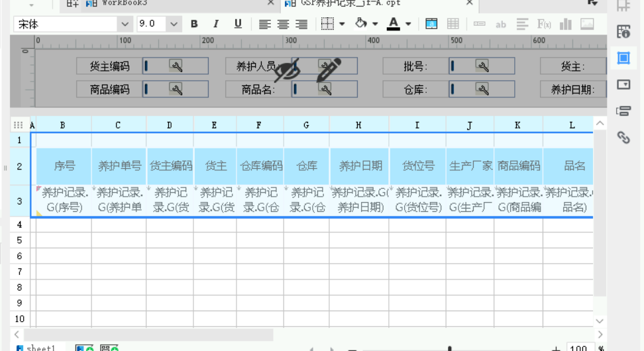Select column H header
Image resolution: width=644 pixels, height=351 pixels.
tap(359, 125)
